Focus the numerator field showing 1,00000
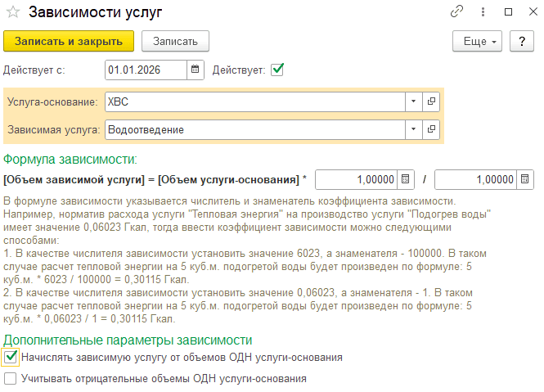The height and width of the screenshot is (392, 544). [357, 179]
